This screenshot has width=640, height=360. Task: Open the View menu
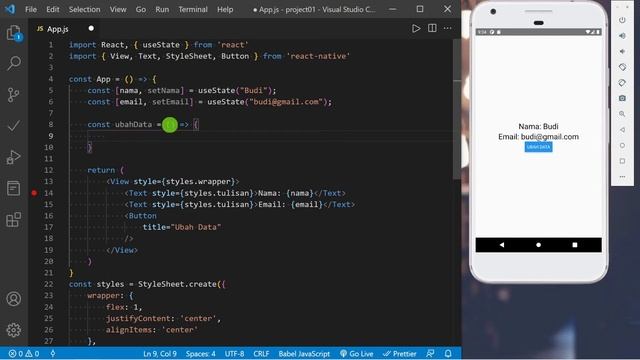click(118, 9)
